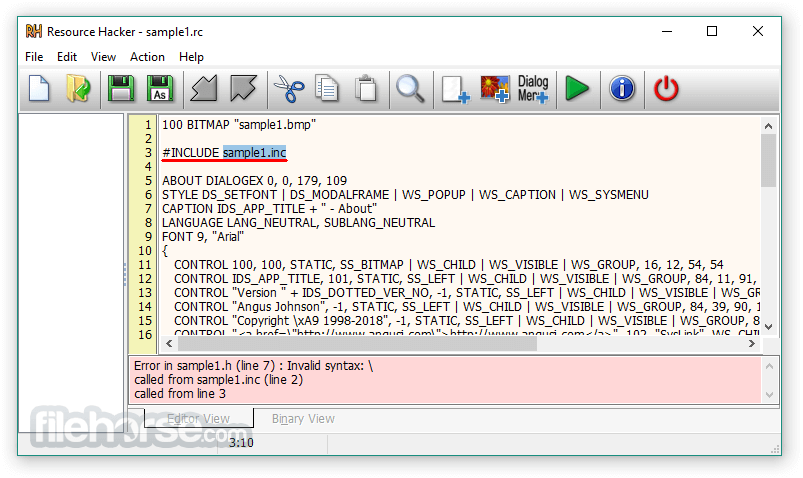Open Find with the magnifying glass icon
Viewport: 803px width, 478px height.
410,89
